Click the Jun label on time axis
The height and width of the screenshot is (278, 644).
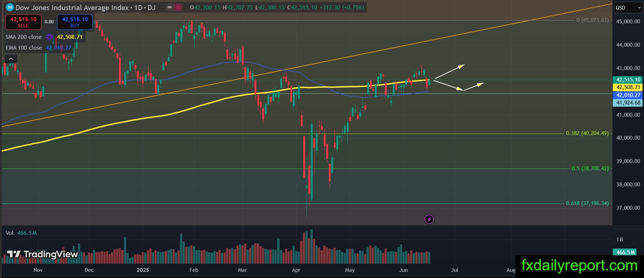[404, 270]
